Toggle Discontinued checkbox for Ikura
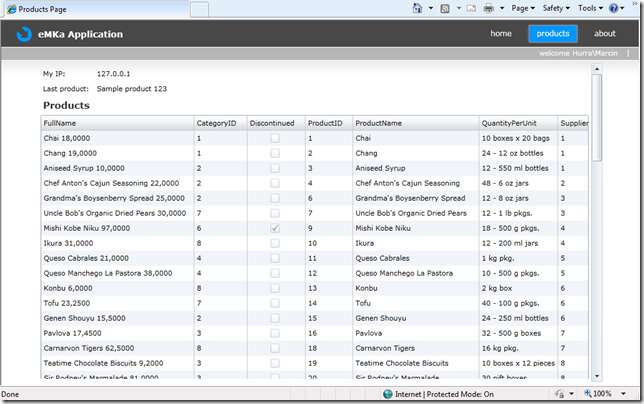This screenshot has width=644, height=404. 275,243
